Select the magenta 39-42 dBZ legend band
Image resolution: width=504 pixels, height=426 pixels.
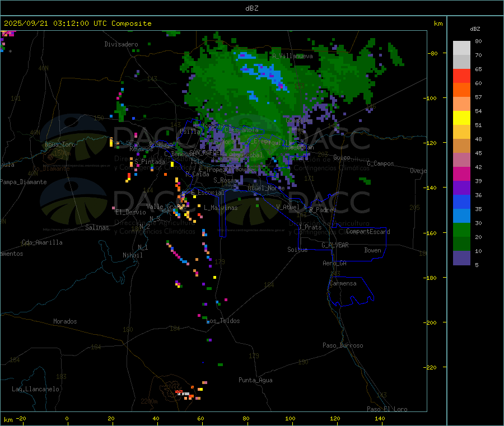click(461, 174)
